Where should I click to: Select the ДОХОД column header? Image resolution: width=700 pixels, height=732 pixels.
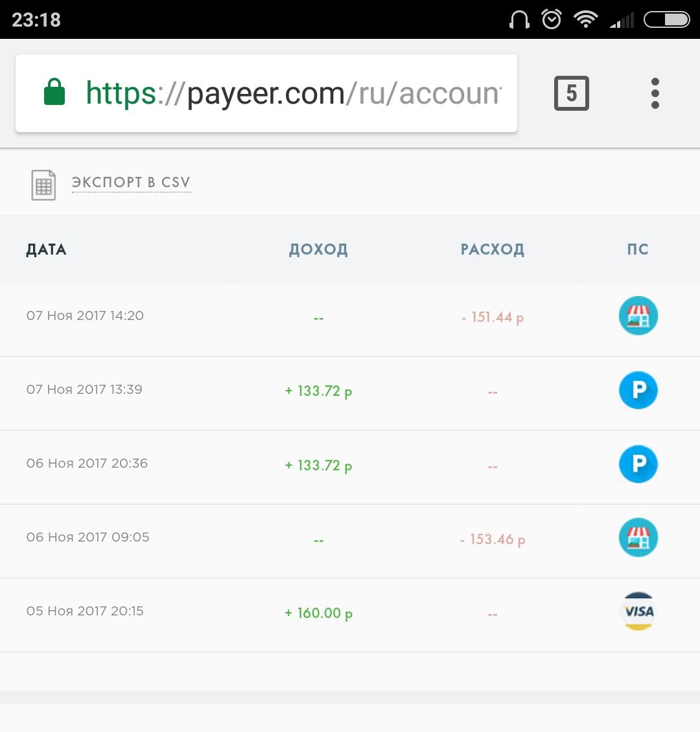click(x=318, y=249)
